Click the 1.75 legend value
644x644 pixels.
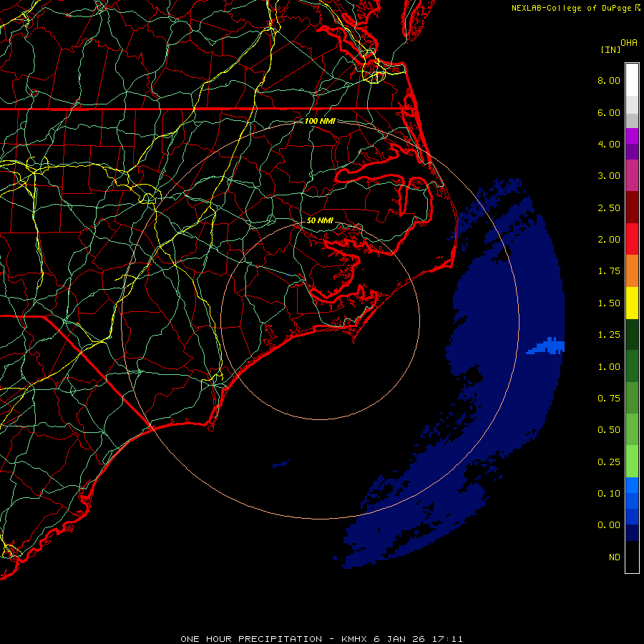click(609, 271)
